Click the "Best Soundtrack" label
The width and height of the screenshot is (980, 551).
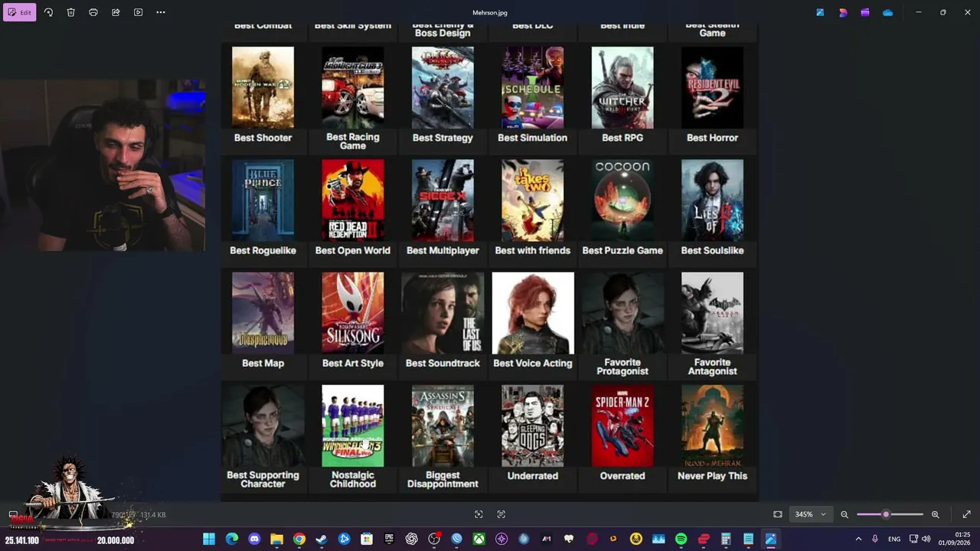coord(443,363)
